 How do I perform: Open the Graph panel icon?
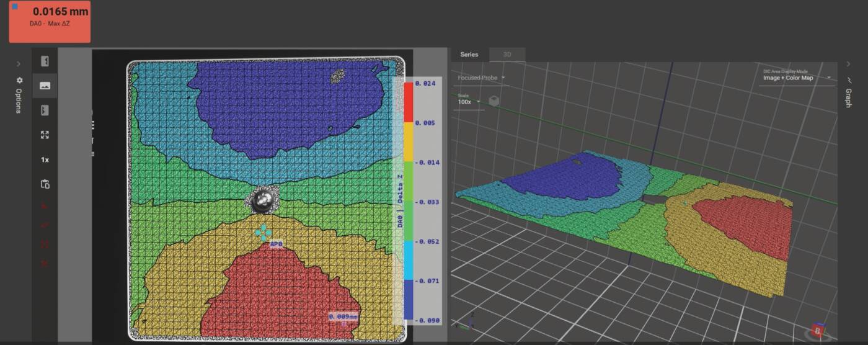click(848, 81)
